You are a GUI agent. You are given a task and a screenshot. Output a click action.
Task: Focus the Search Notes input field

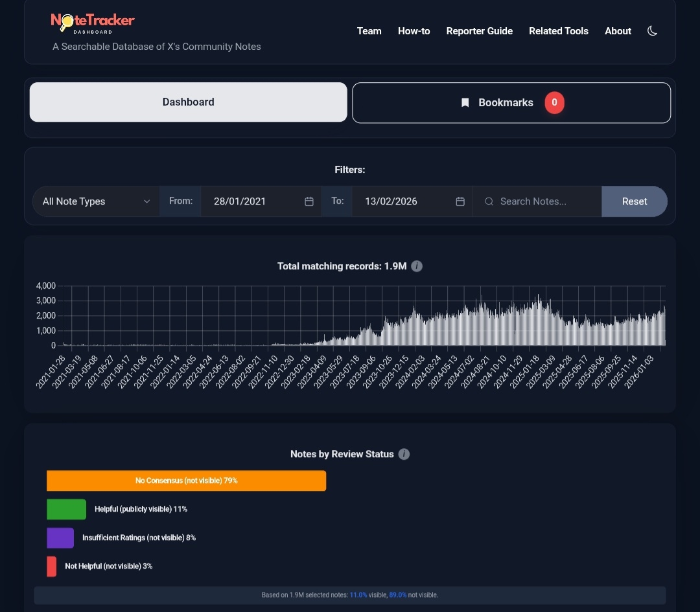click(x=544, y=201)
